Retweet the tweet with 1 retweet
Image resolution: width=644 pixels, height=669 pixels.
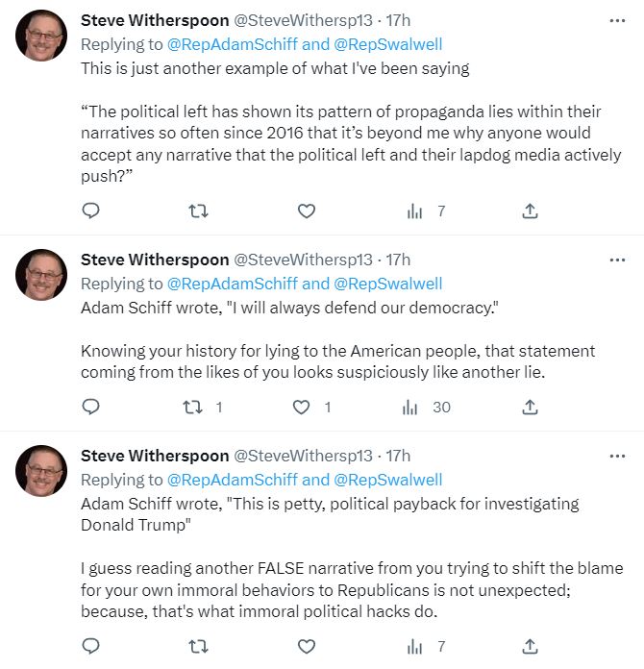click(192, 407)
